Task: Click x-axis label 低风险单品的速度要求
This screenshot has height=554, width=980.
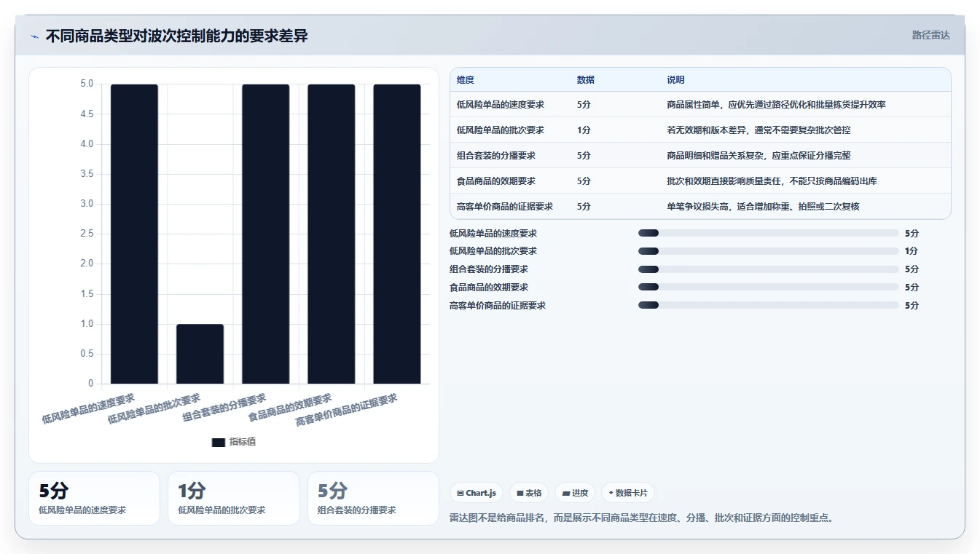Action: [88, 408]
